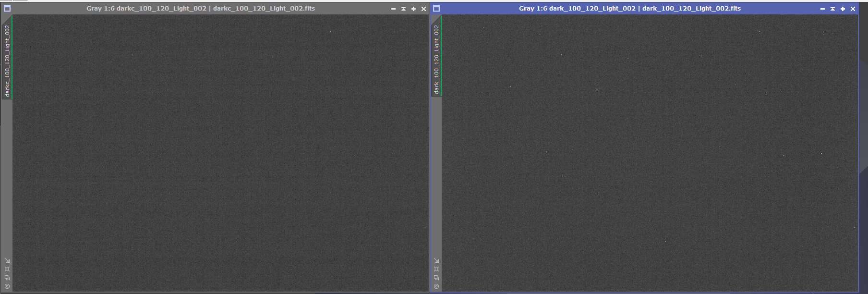Click the diagonal arrow icon in the darkc window
Image resolution: width=868 pixels, height=294 pixels.
[x=7, y=261]
